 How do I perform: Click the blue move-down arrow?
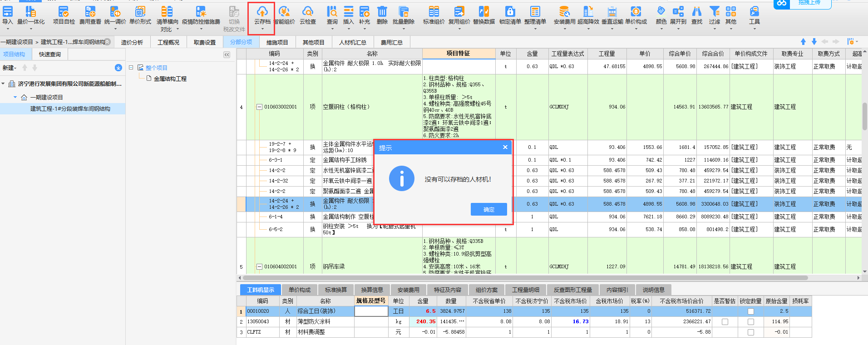814,42
